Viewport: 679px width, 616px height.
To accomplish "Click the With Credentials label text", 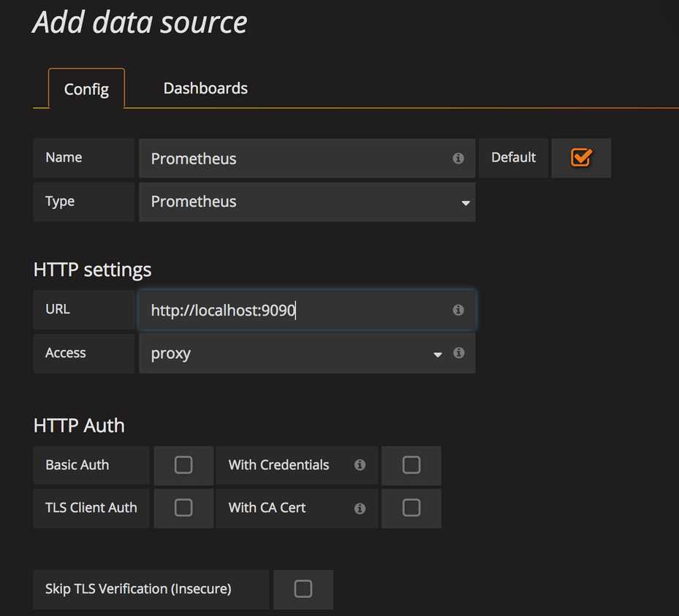I will click(x=279, y=465).
